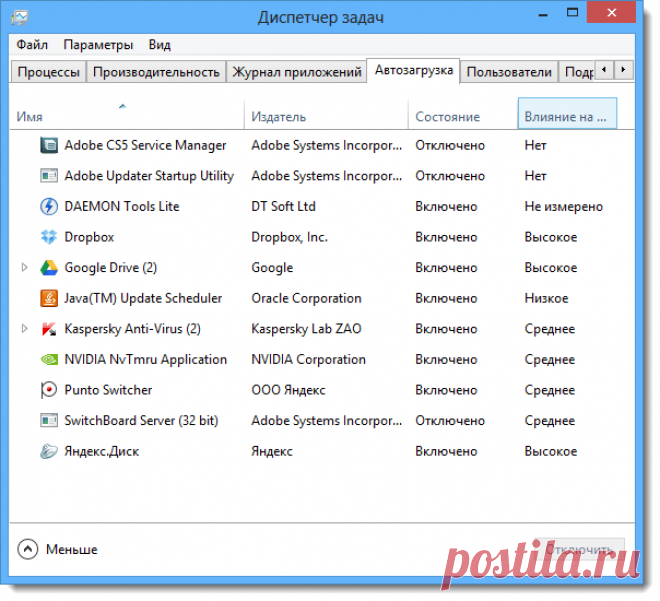Switch to the Пользователи tab
Screen dimensions: 660x601
click(x=509, y=72)
